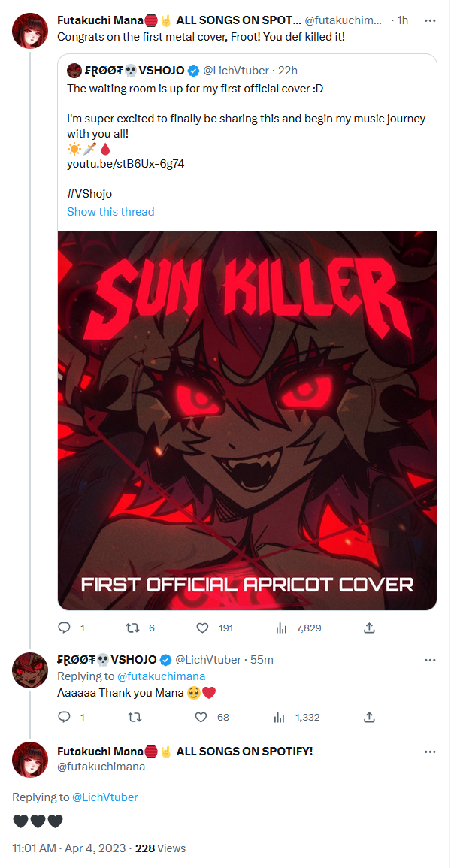
Task: Click the #VShojo hashtag
Action: pyautogui.click(x=89, y=194)
